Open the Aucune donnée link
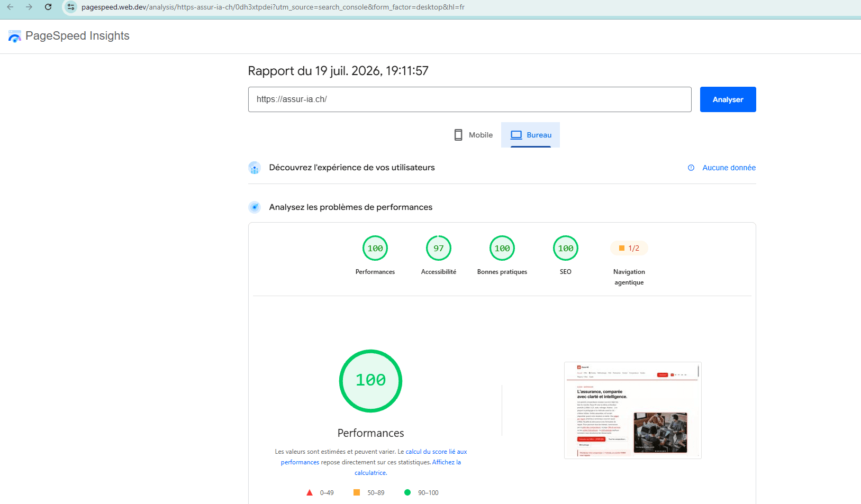 [x=729, y=168]
